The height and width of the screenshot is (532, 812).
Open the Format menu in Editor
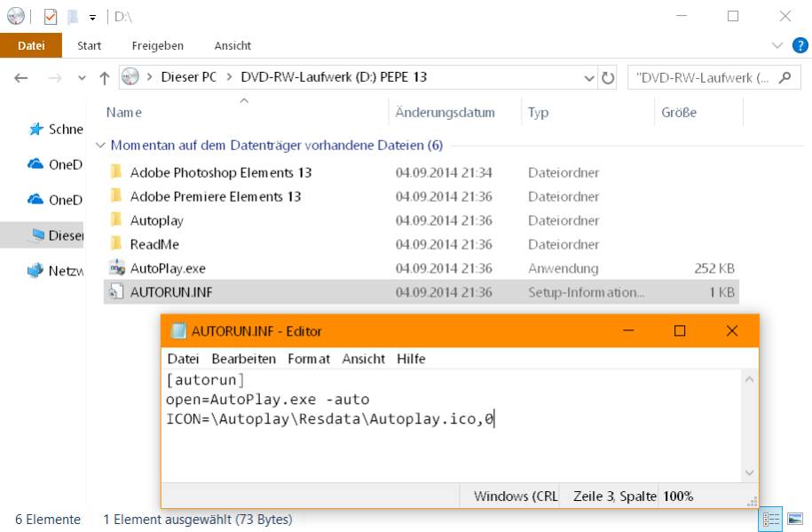(308, 359)
